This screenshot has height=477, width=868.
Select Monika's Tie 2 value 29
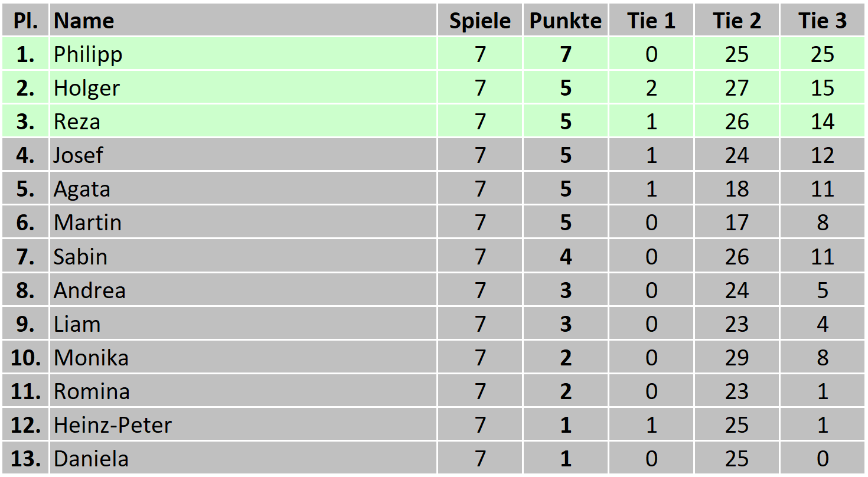click(x=736, y=358)
